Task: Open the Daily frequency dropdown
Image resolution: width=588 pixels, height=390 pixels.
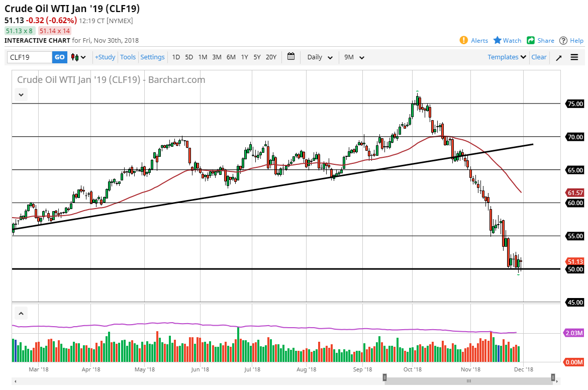Action: coord(320,57)
